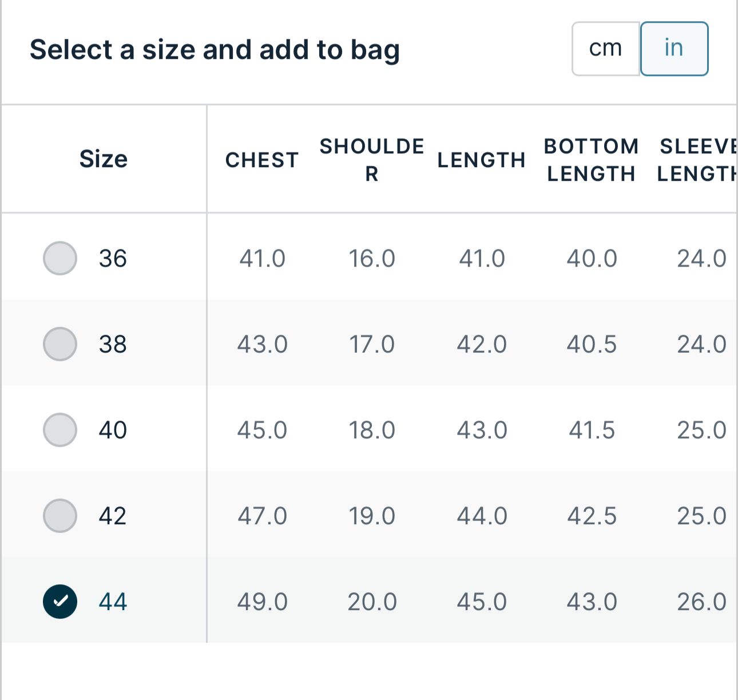The height and width of the screenshot is (700, 738).
Task: Click the CHEST column header
Action: pos(262,160)
